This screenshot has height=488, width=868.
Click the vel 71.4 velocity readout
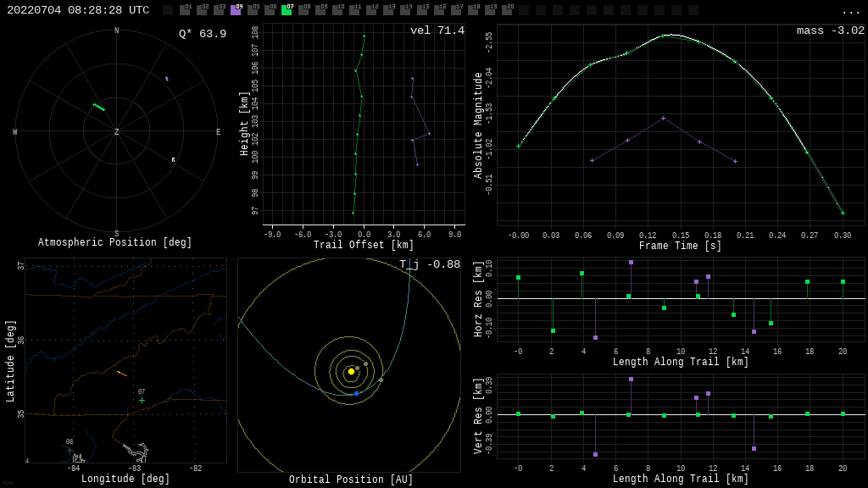437,31
